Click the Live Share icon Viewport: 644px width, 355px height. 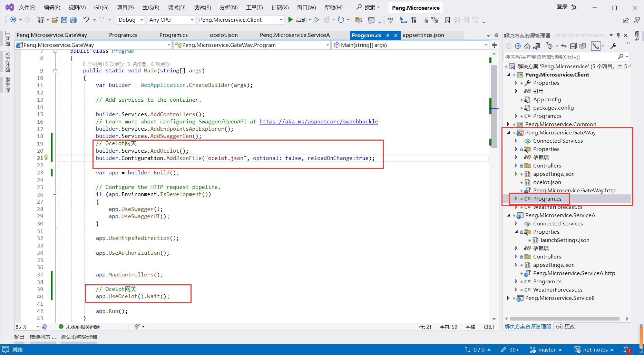626,20
